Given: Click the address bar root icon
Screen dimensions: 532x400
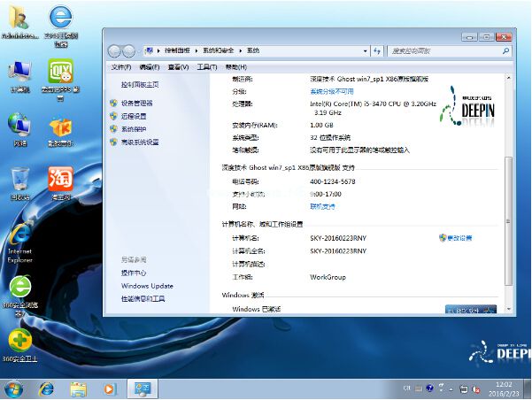Looking at the screenshot, I should click(x=149, y=51).
